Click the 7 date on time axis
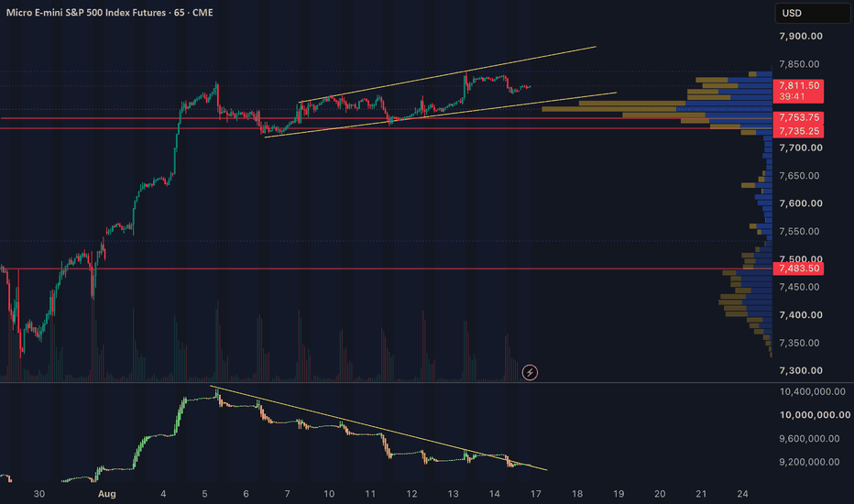Screen dimensions: 854x504 (x=288, y=494)
